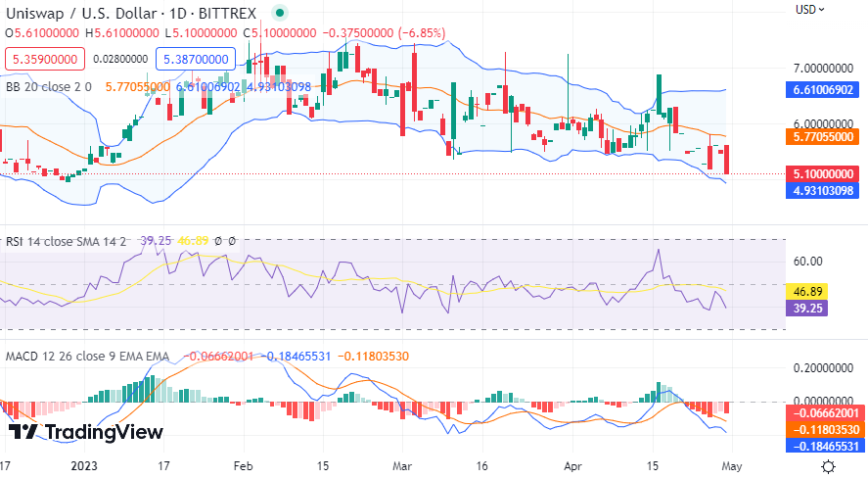Open the USD currency dropdown
The image size is (868, 479).
point(810,10)
